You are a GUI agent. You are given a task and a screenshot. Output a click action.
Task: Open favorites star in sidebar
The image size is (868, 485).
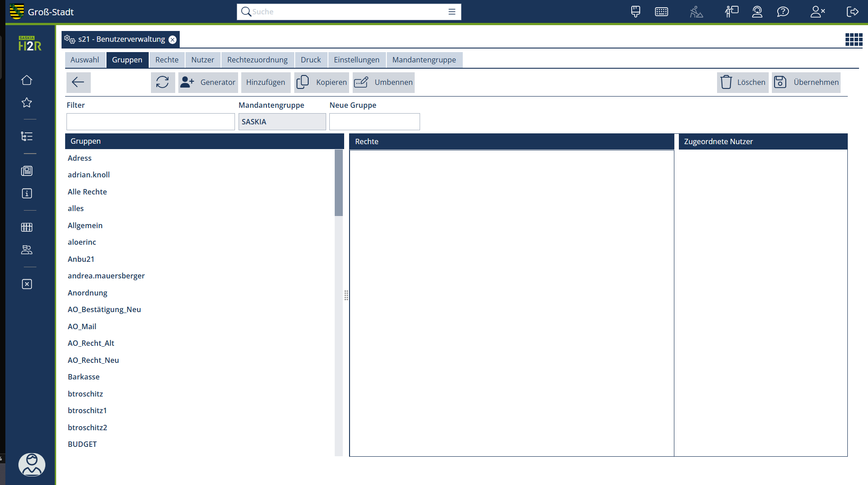point(27,102)
